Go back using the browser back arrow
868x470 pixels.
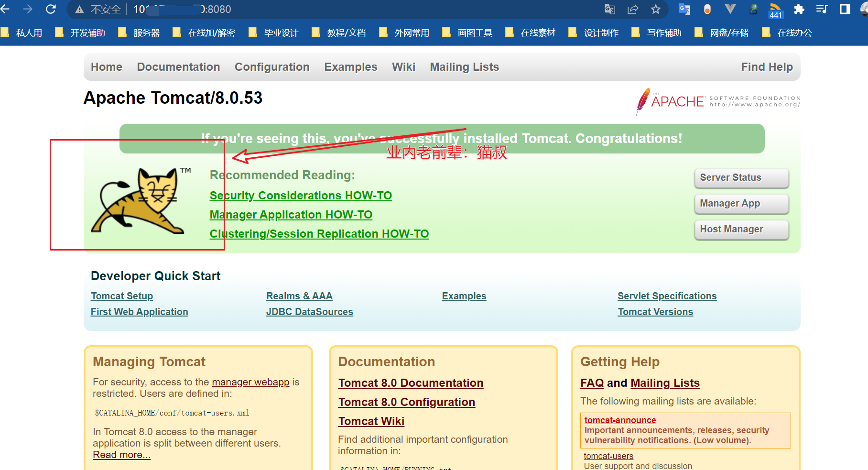[x=5, y=9]
